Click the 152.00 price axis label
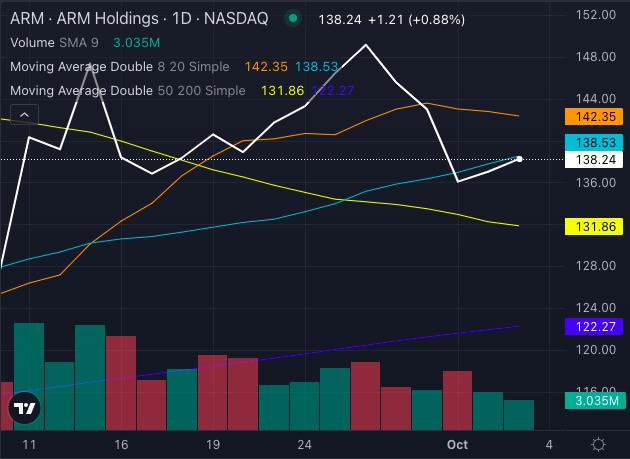Screen dimensions: 630x459 [595, 15]
